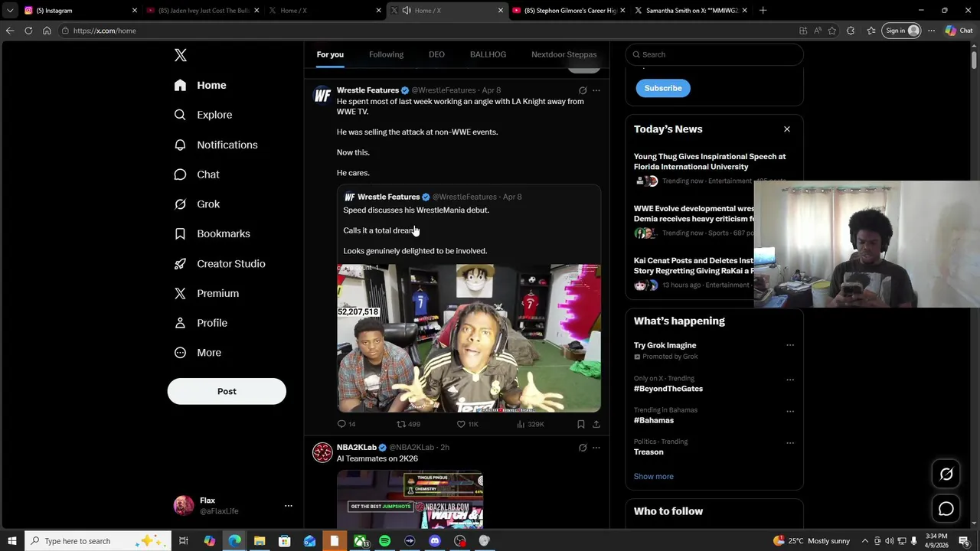Screen dimensions: 980x551
Task: Open the NBA2KLab post image
Action: [x=410, y=500]
